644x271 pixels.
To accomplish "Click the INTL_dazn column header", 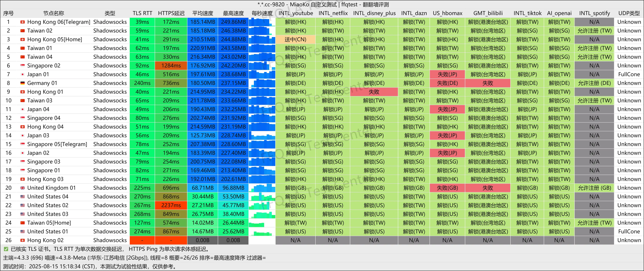I will [x=414, y=13].
